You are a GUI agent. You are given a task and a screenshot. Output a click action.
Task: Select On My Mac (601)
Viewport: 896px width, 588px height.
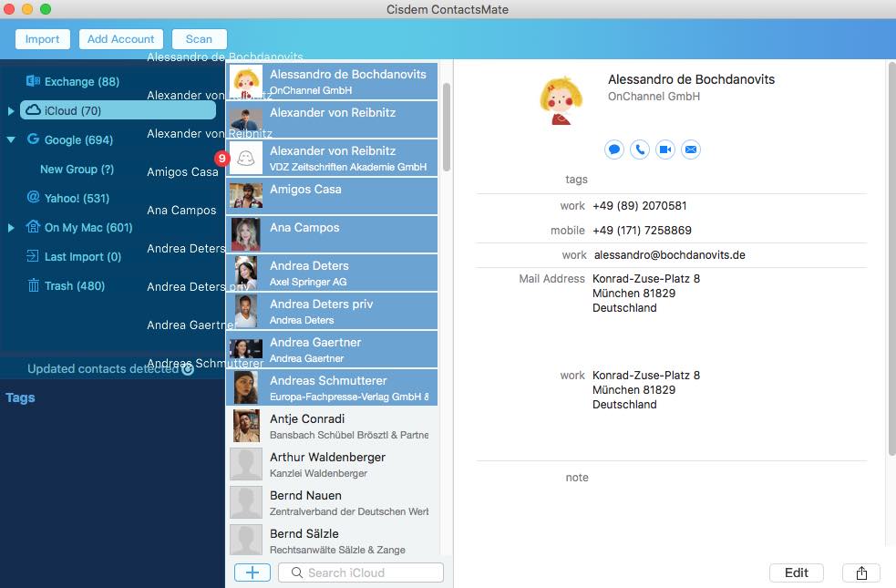(88, 227)
